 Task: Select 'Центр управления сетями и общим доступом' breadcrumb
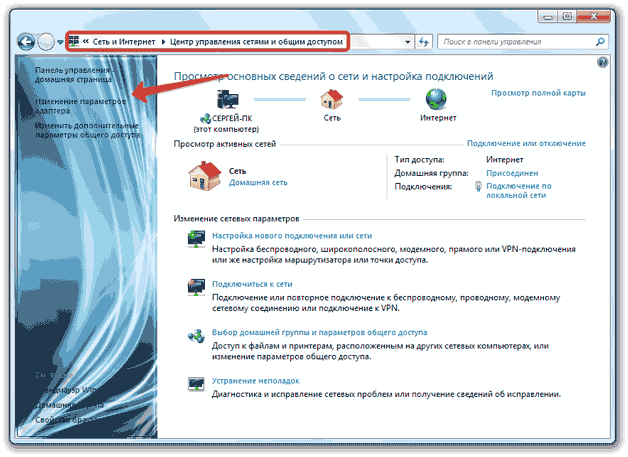256,42
